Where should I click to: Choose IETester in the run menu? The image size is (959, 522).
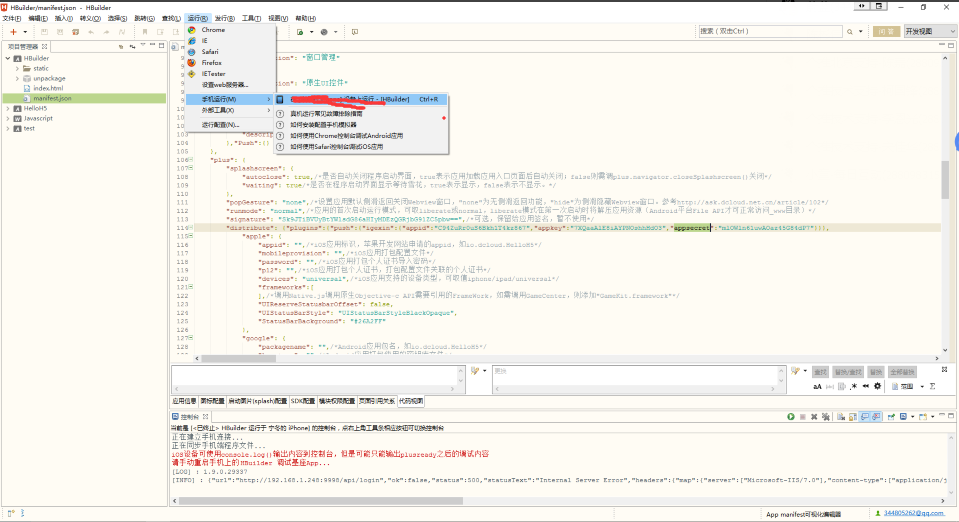click(x=230, y=73)
